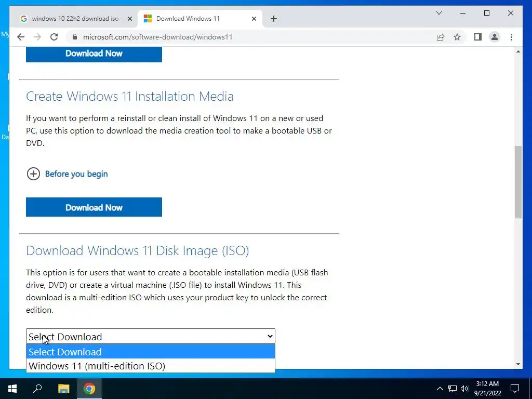Click the top Download Now button

[94, 54]
